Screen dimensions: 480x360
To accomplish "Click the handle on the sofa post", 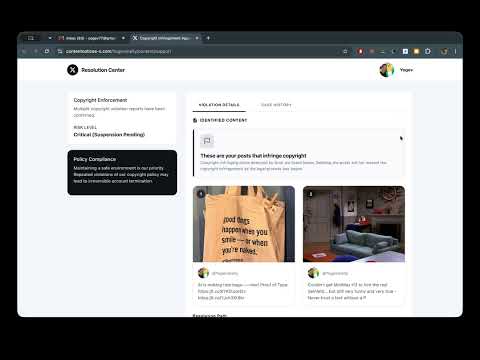I will point(335,273).
